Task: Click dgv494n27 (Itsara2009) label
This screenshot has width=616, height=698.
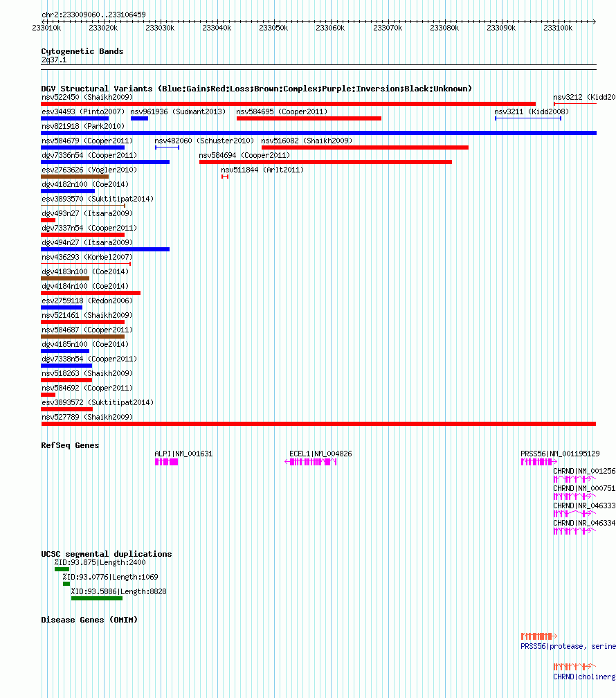Action: (x=87, y=242)
